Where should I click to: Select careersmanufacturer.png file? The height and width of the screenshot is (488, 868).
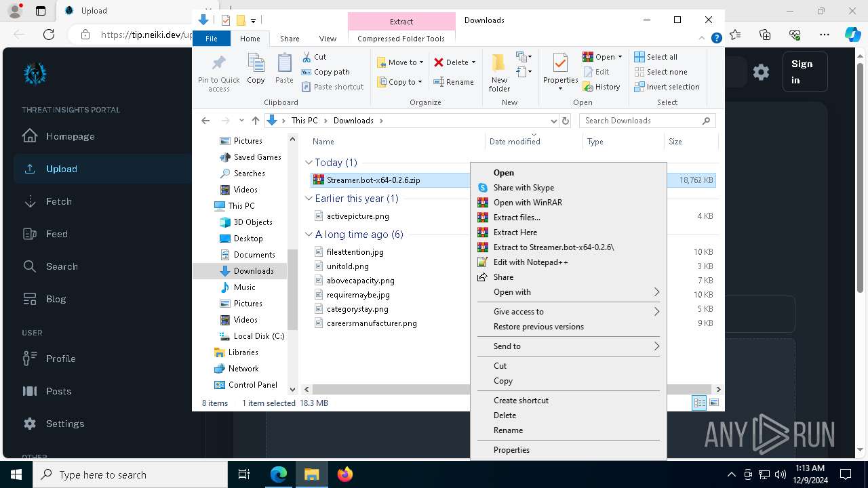pos(372,323)
